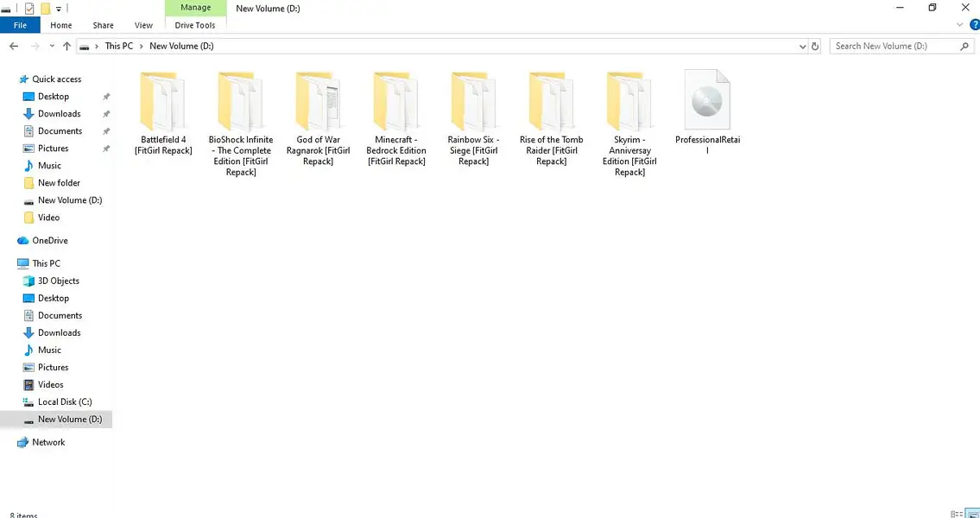Switch to the View ribbon tab
The image size is (980, 518).
(x=143, y=26)
